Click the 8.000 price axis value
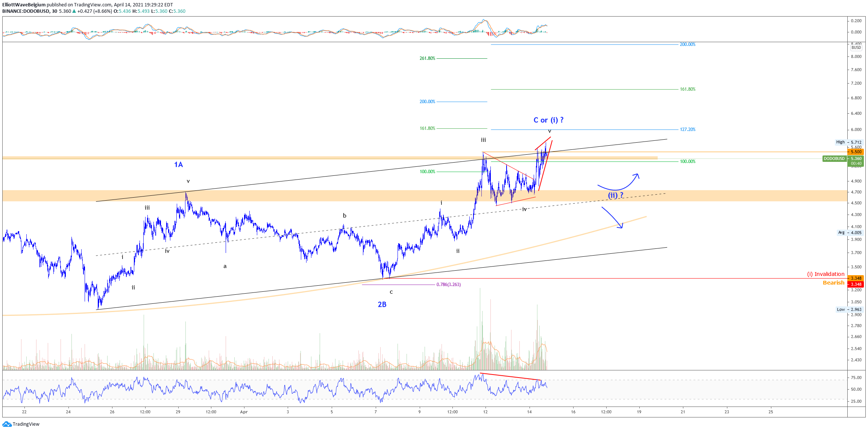This screenshot has height=431, width=868. pyautogui.click(x=856, y=56)
